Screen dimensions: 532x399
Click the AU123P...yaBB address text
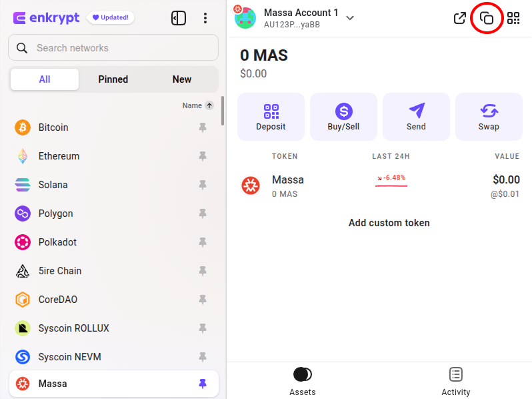[292, 25]
